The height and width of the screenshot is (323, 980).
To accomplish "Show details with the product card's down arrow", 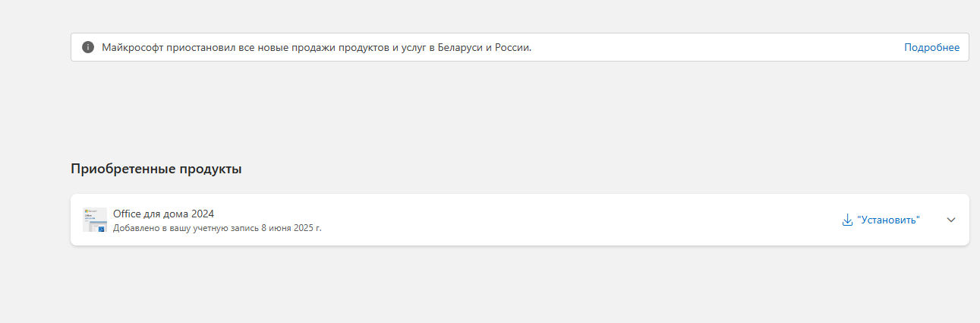I will tap(951, 220).
